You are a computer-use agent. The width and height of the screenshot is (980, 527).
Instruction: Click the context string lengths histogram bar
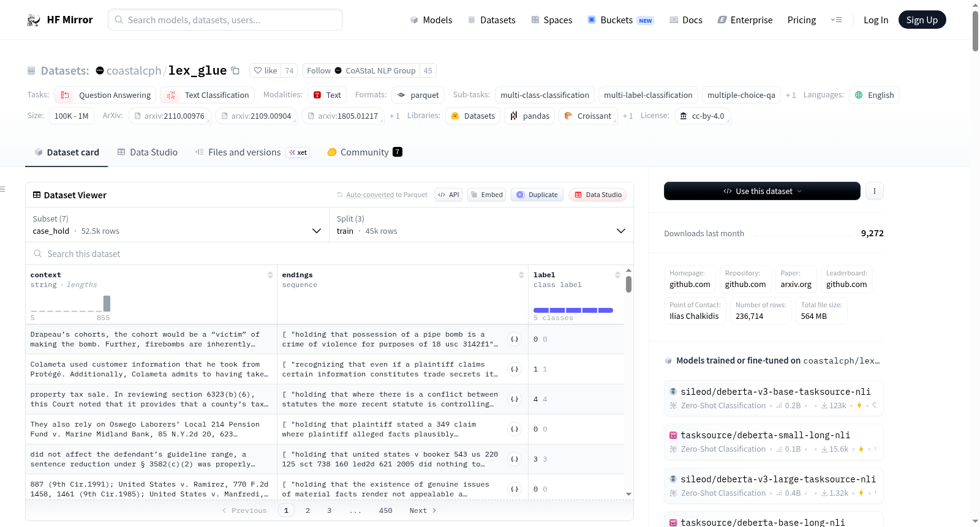click(x=107, y=304)
